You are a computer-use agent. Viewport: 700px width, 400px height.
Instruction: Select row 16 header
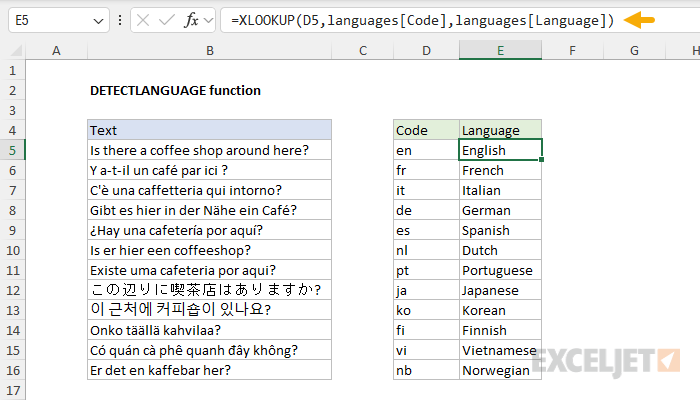12,370
